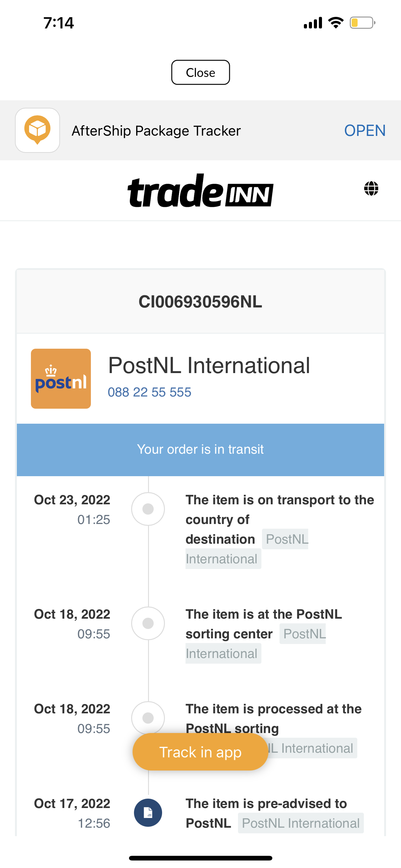This screenshot has width=401, height=868.
Task: Tap the first Oct 18 sorting center marker
Action: tap(148, 623)
